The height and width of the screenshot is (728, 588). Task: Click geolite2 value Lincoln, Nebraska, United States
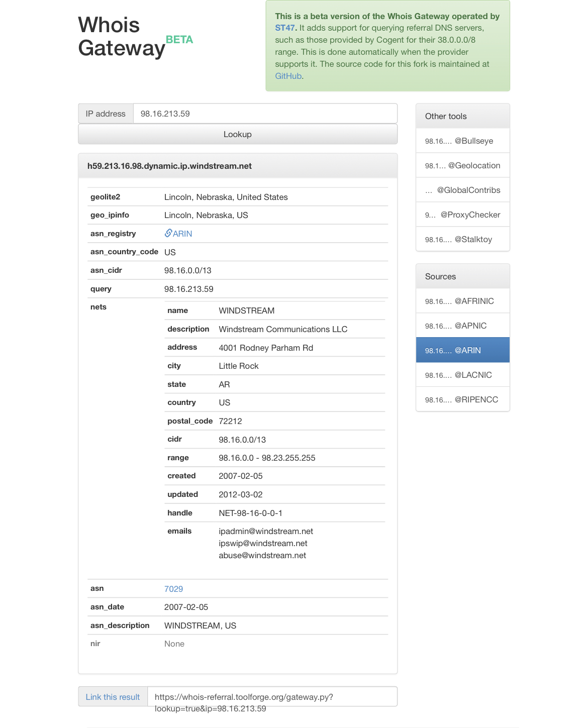coord(226,197)
